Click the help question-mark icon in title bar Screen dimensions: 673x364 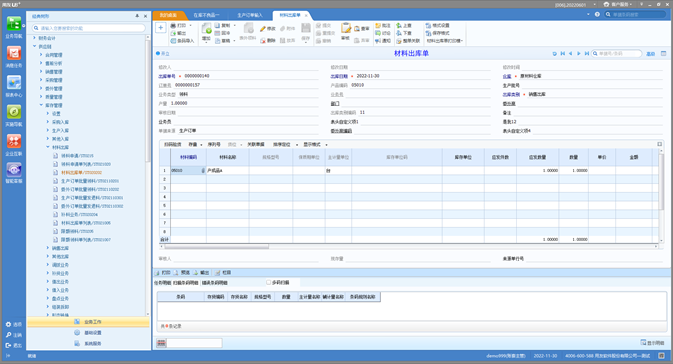(x=597, y=14)
